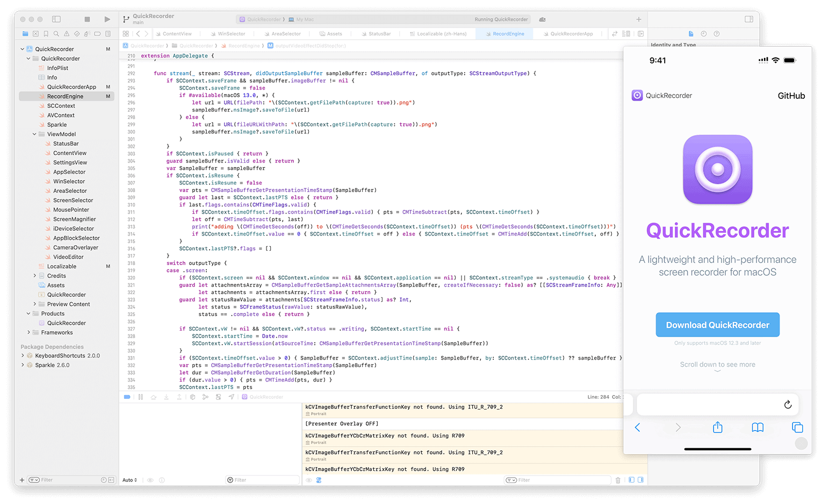
Task: Go forward in editor history
Action: click(146, 34)
